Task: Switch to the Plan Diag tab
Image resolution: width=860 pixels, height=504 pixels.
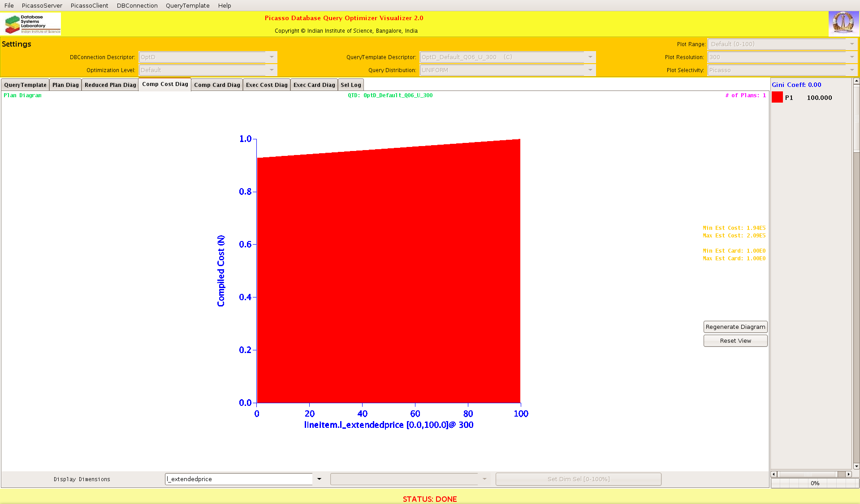Action: (x=65, y=85)
